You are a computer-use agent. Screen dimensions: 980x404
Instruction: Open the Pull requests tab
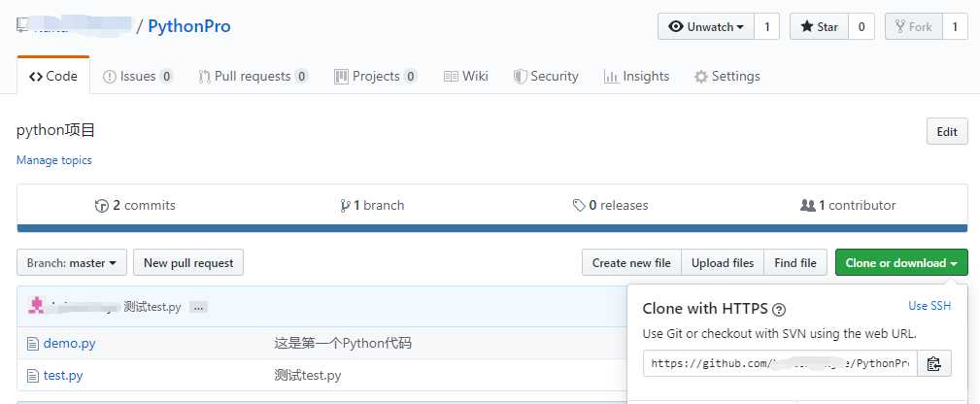253,77
